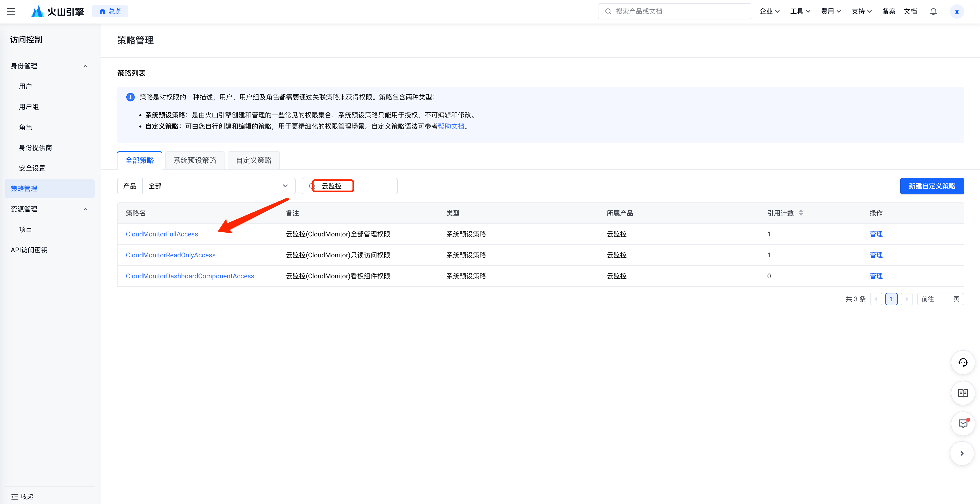
Task: Open the user avatar x menu
Action: [956, 12]
